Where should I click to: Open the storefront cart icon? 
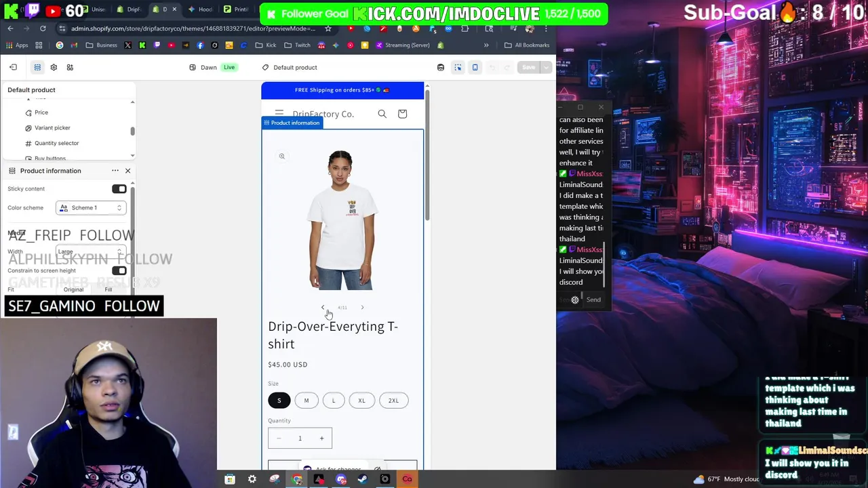[402, 114]
